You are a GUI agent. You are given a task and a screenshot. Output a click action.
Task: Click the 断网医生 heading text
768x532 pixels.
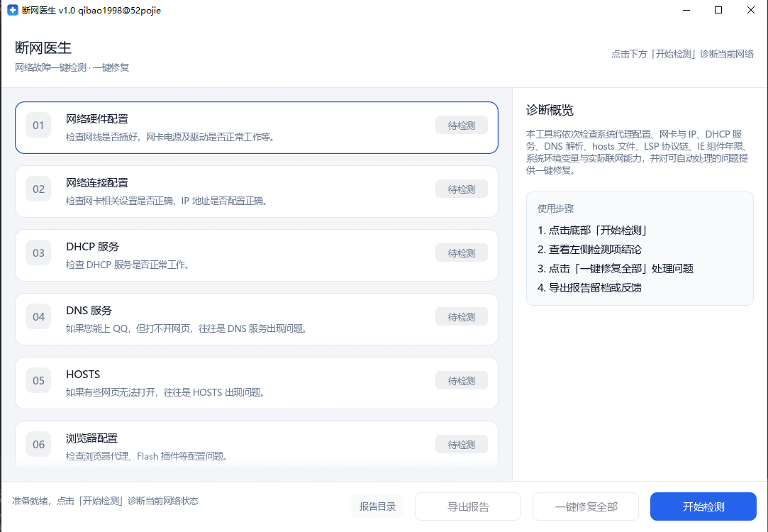coord(43,48)
